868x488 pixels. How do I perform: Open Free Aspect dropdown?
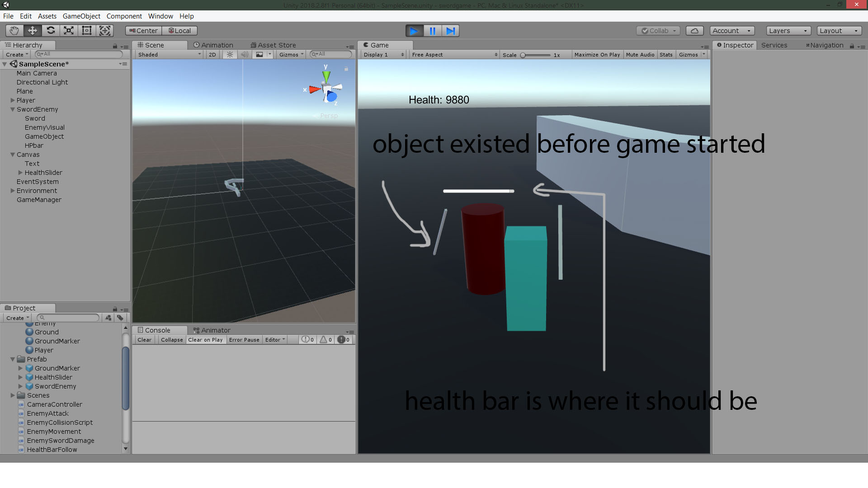[454, 55]
